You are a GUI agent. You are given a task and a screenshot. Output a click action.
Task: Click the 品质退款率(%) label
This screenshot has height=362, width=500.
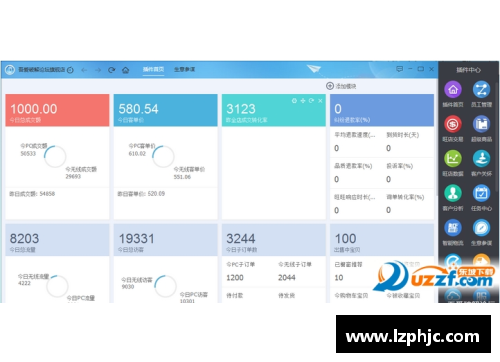pyautogui.click(x=353, y=166)
